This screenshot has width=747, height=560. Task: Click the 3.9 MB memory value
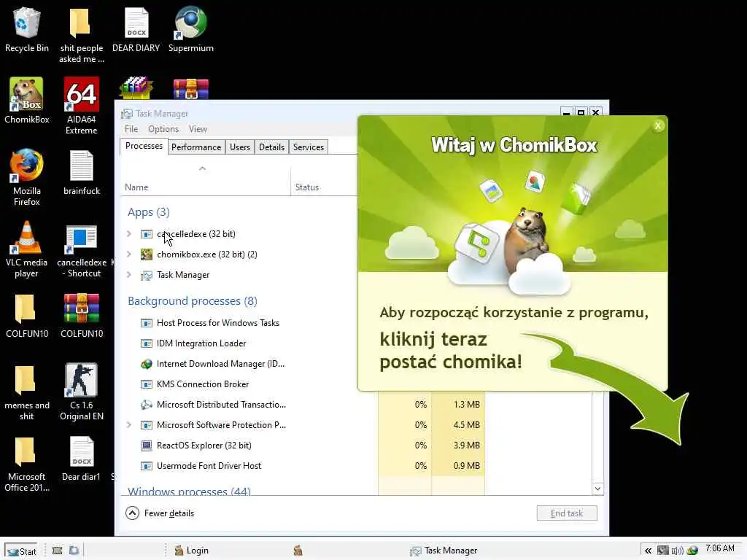tap(466, 446)
